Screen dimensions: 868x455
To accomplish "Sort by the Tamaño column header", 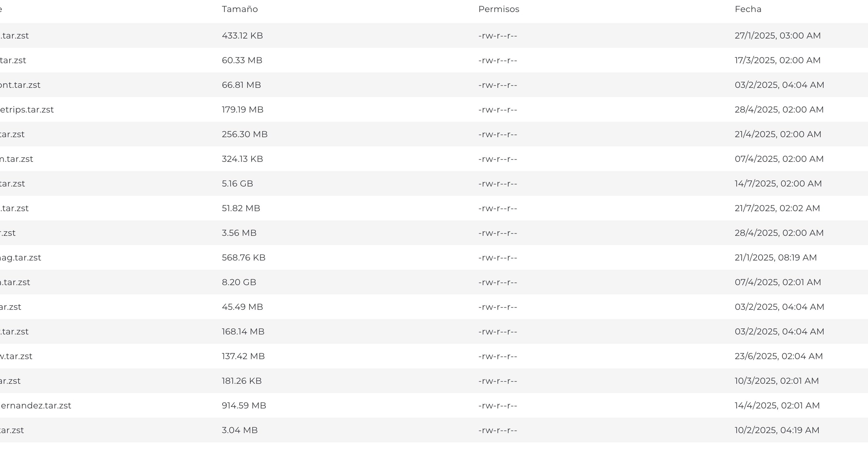I will click(240, 9).
